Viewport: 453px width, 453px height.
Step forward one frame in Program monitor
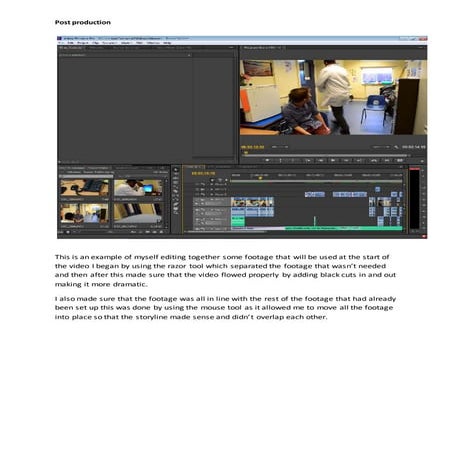346,161
